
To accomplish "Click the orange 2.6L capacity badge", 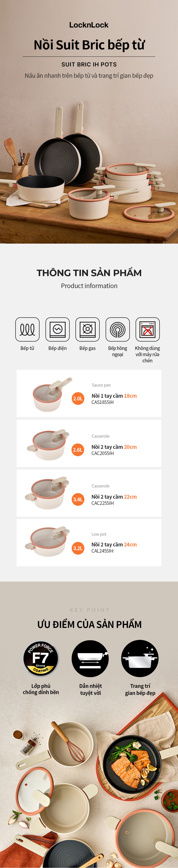I will (x=78, y=449).
